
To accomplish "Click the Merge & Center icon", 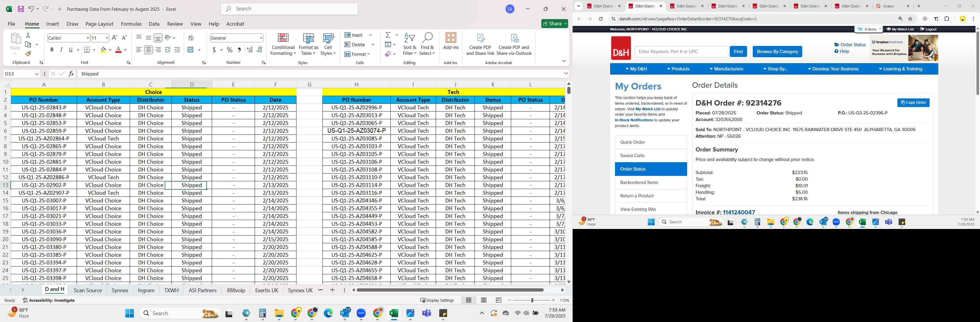I will 191,50.
